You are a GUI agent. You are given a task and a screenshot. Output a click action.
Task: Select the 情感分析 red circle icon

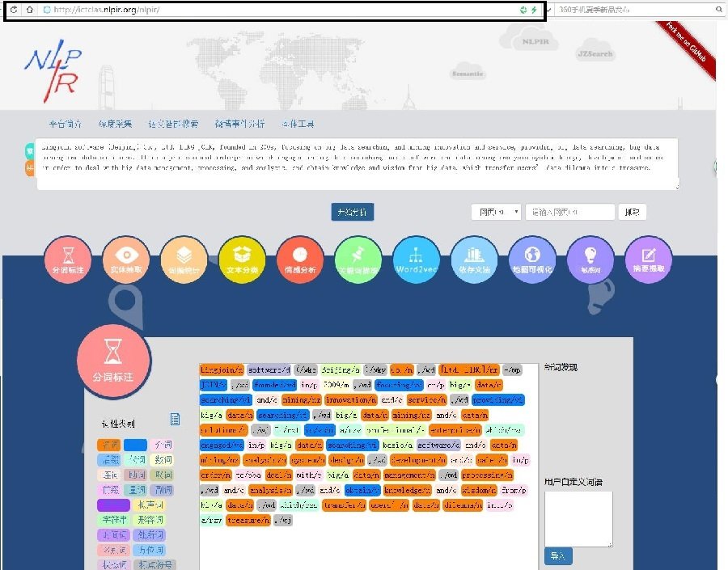pos(300,260)
